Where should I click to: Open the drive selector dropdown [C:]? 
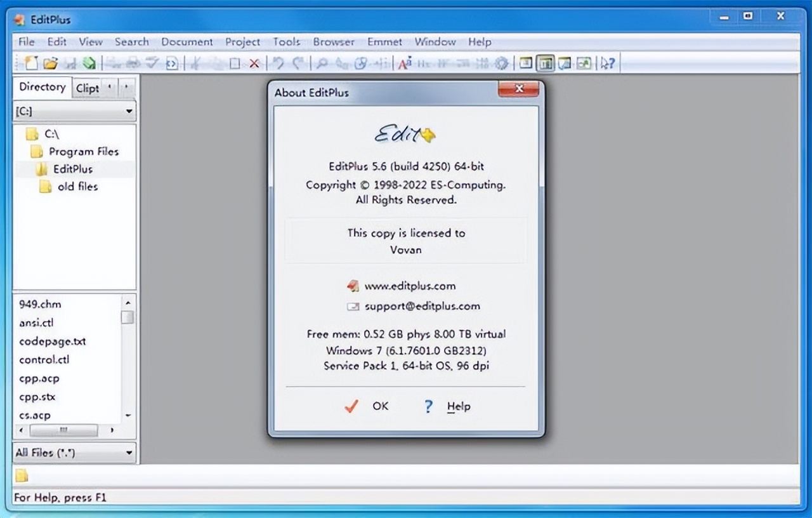click(75, 111)
